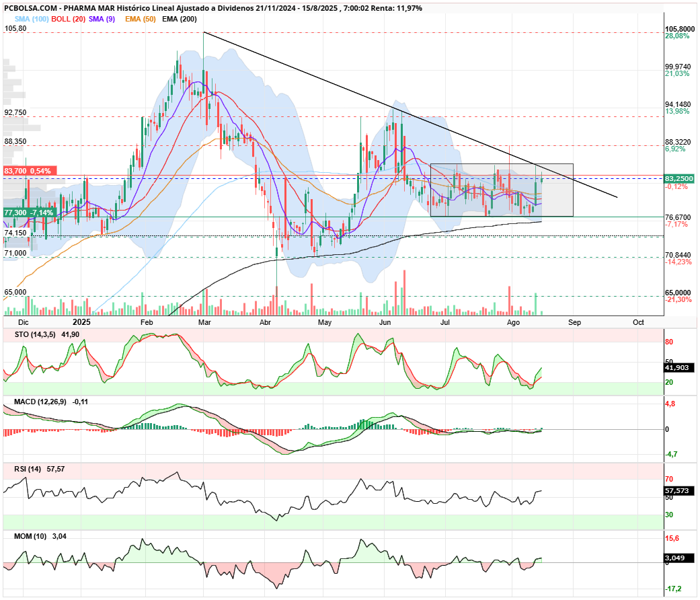Click the green 77,300 -7,14% price tag
This screenshot has height=600, width=700.
point(30,213)
